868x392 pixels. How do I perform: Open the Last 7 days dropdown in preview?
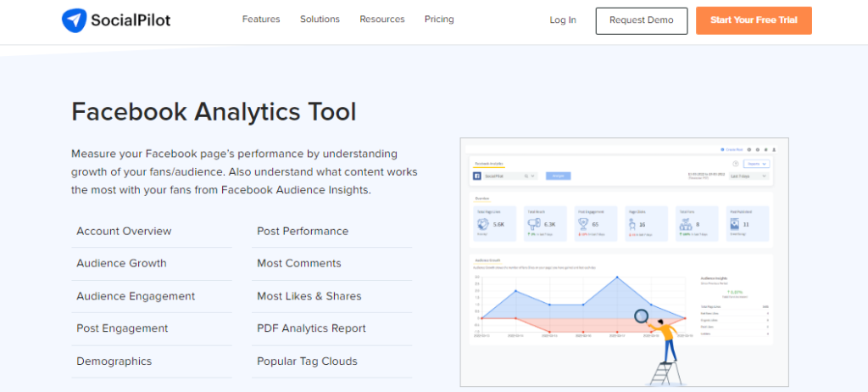point(748,176)
